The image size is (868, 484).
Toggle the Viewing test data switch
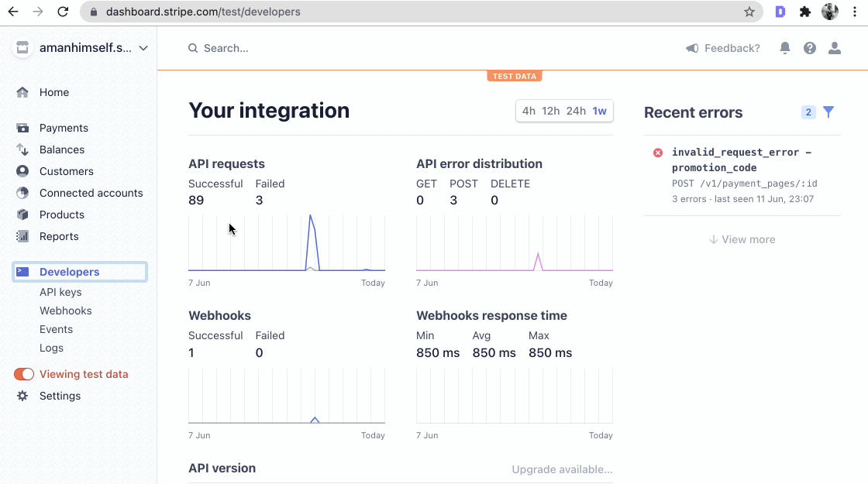coord(24,374)
